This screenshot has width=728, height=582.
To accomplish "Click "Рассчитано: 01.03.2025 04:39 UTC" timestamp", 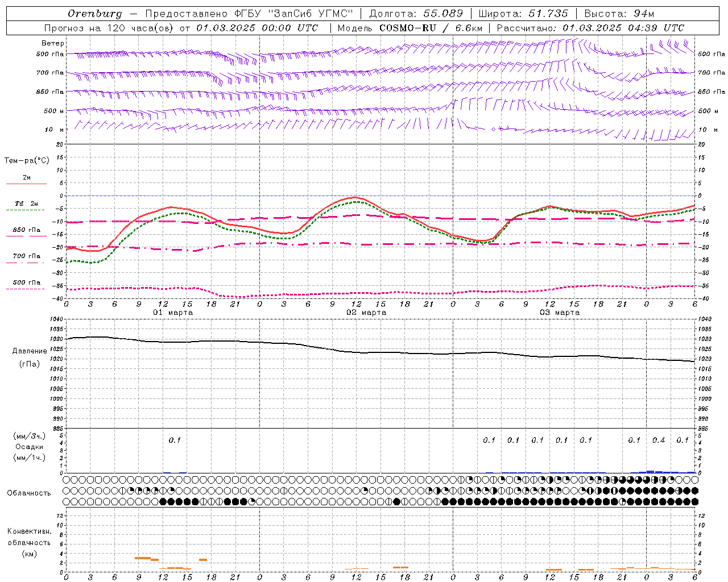I will click(591, 28).
